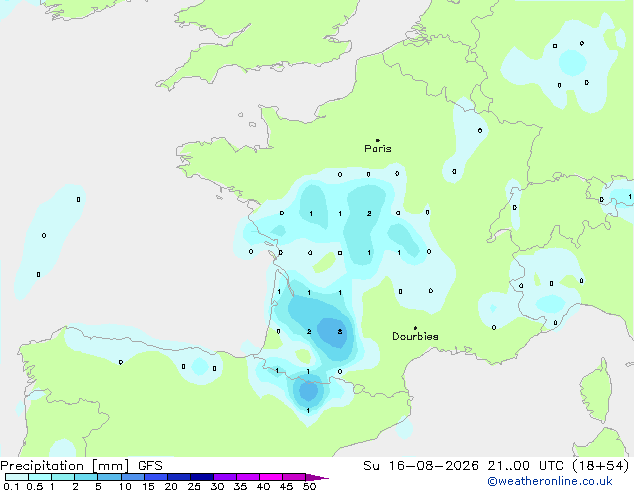The height and width of the screenshot is (490, 634).
Task: Click the 30–35 mm purple legend swatch
Action: click(x=224, y=477)
